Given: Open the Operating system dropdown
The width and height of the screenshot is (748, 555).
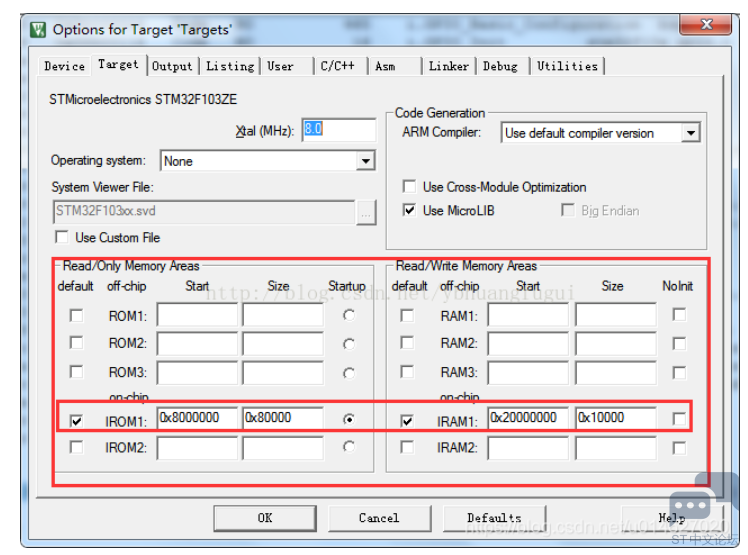Looking at the screenshot, I should [x=268, y=161].
